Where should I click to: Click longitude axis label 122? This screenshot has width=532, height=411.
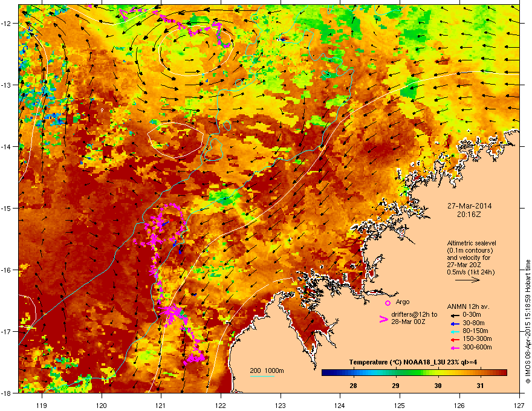[221, 405]
